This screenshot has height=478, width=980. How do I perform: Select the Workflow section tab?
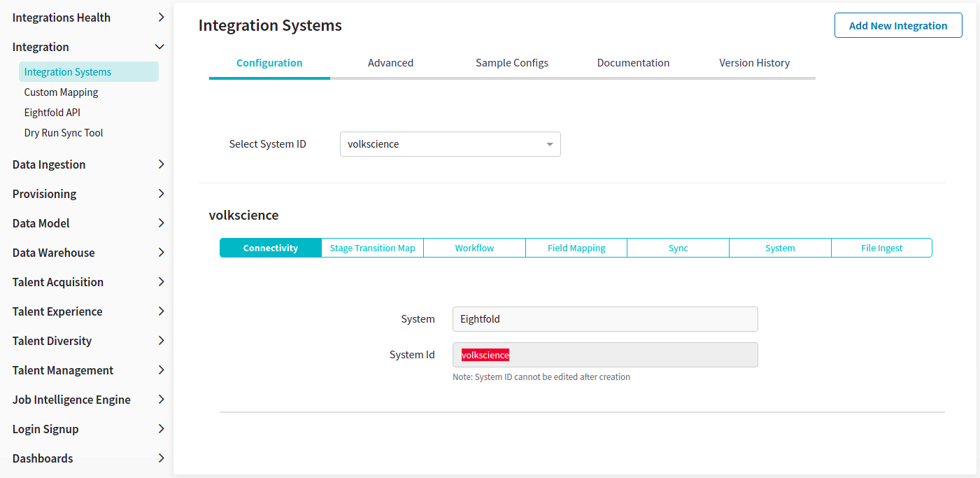[474, 248]
